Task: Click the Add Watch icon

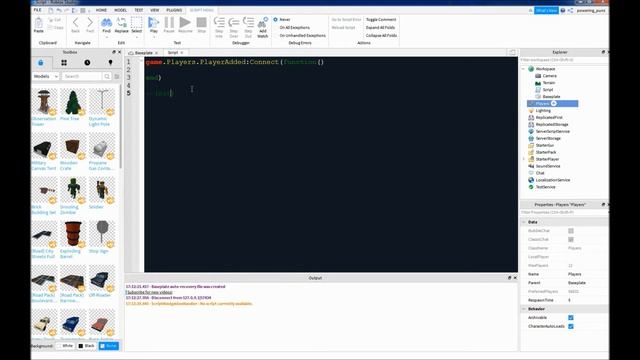Action: click(x=263, y=22)
